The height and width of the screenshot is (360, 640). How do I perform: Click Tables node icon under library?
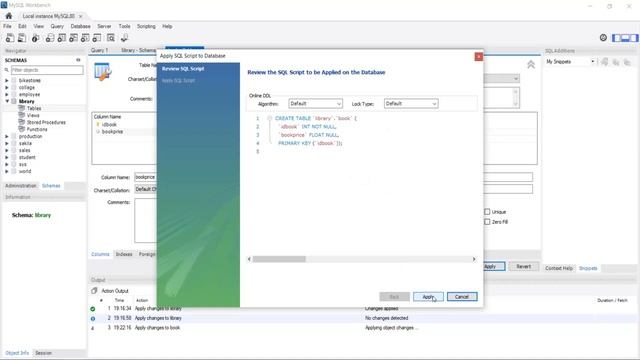[22, 108]
